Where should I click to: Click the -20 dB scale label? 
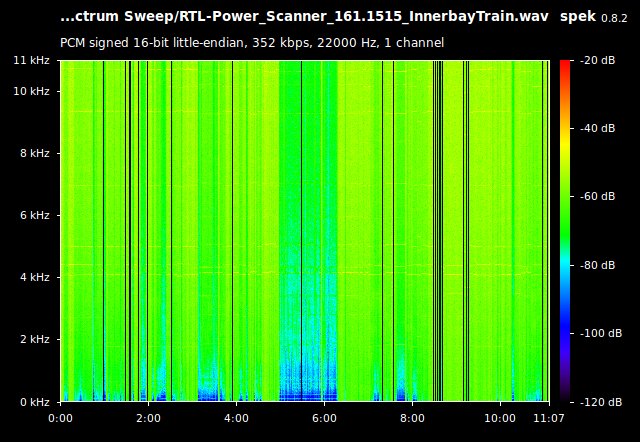(x=598, y=61)
